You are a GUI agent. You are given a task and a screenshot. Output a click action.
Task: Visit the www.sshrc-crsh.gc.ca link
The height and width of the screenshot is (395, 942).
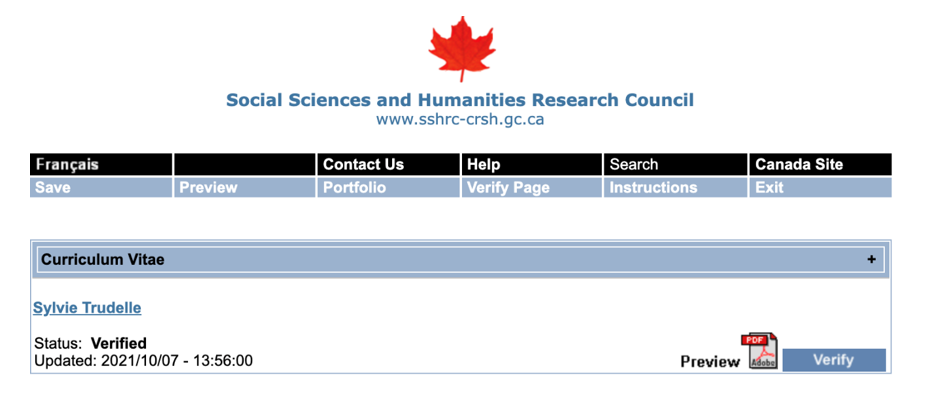tap(460, 119)
